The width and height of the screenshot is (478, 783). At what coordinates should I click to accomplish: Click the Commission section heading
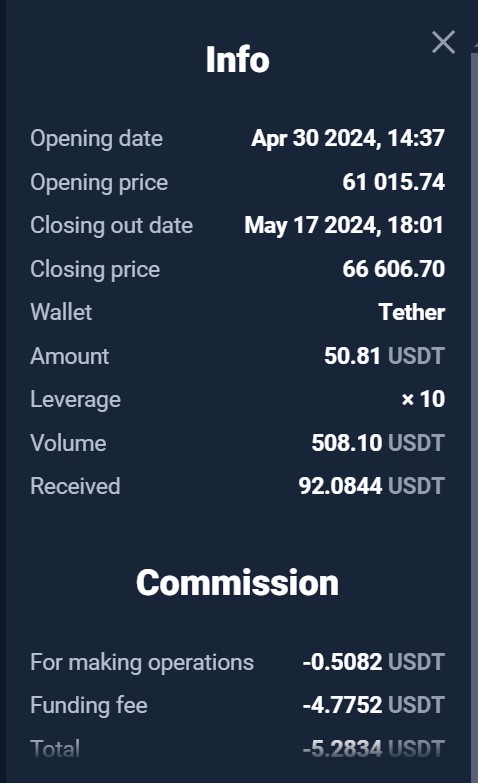coord(237,583)
